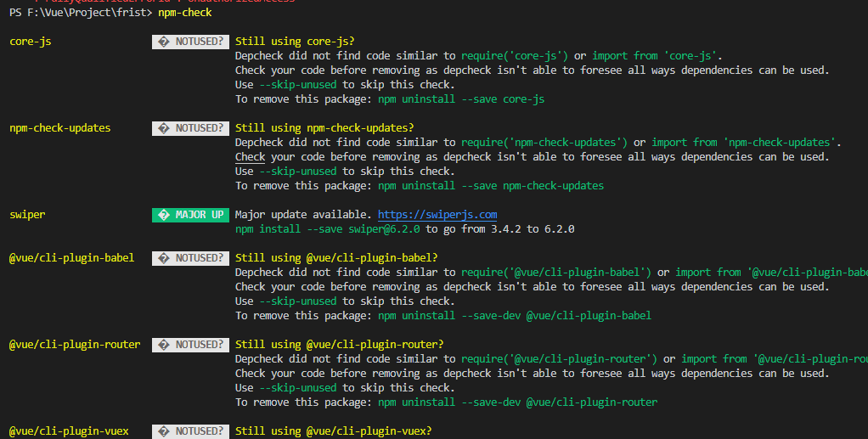
Task: Click 'npm uninstall --save-dev @vue/cli-plugin-babel' command
Action: [x=515, y=316]
